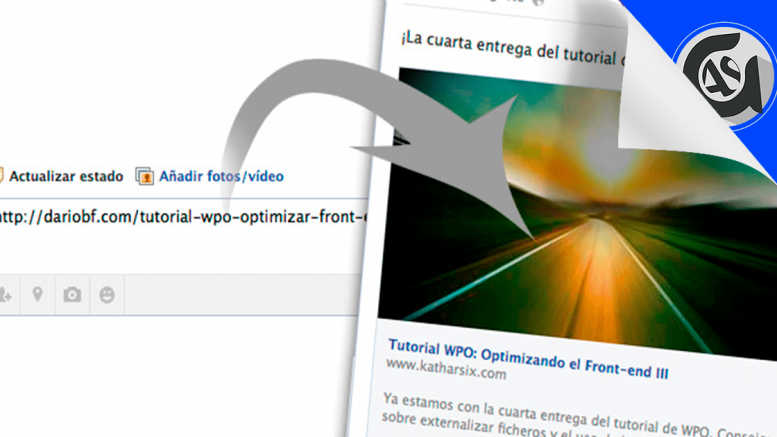Click the empty composer area below URL

coord(180,250)
